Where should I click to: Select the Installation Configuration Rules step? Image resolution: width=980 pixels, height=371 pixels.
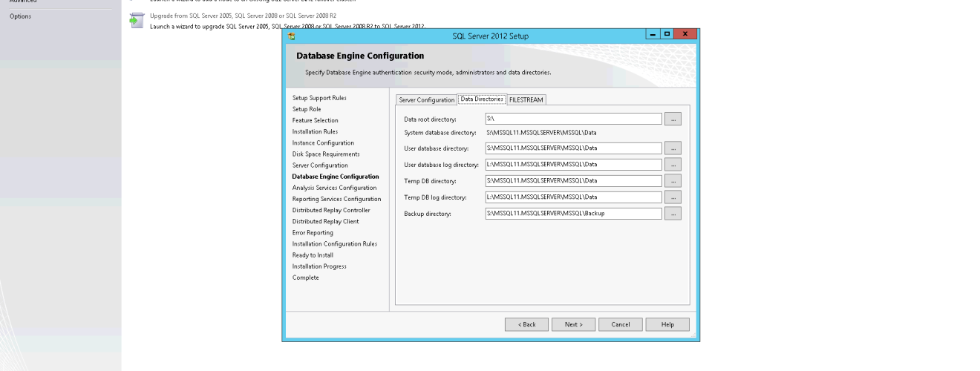pyautogui.click(x=335, y=243)
